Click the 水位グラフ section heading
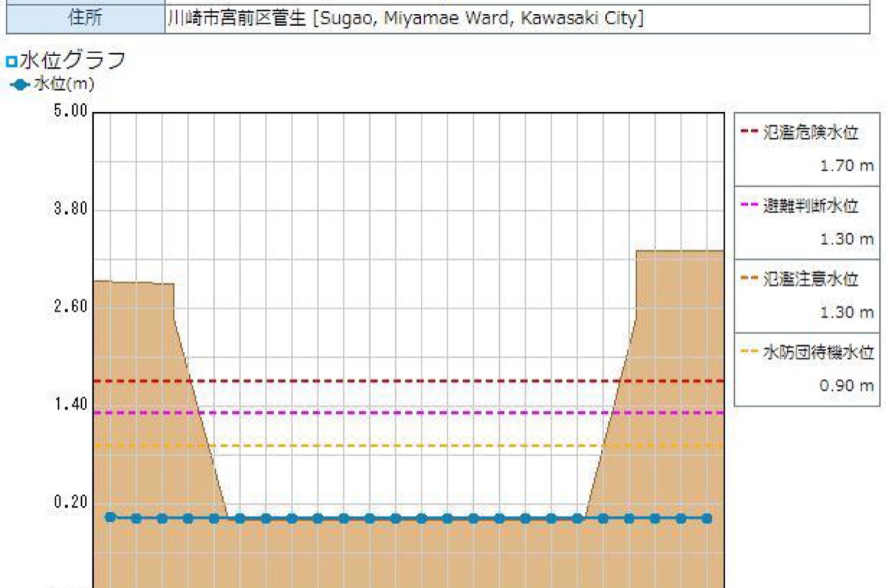Image resolution: width=886 pixels, height=588 pixels. click(72, 60)
